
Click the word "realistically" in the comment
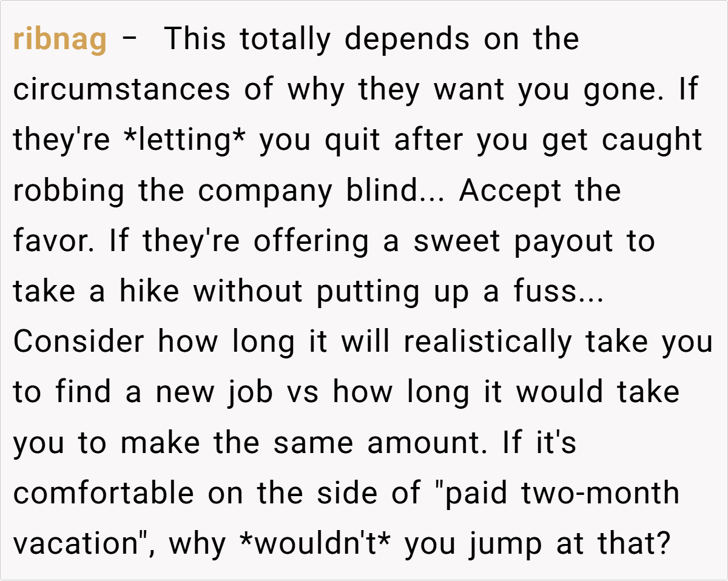click(x=487, y=343)
